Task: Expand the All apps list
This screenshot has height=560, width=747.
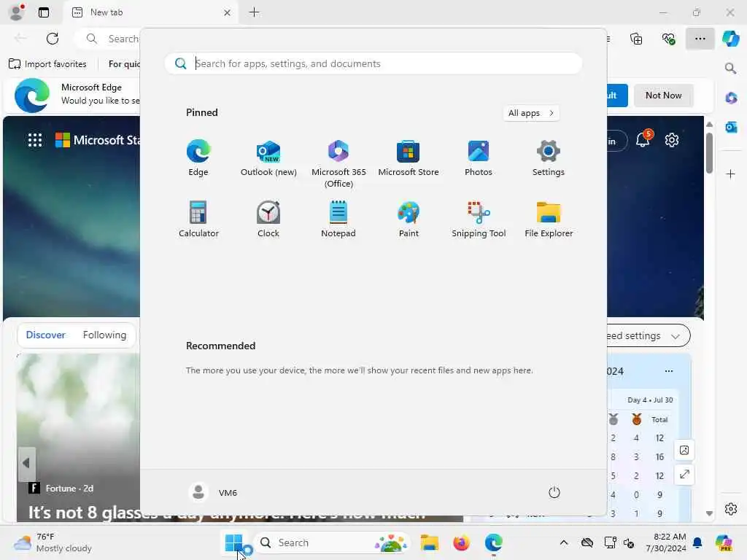Action: pos(531,113)
